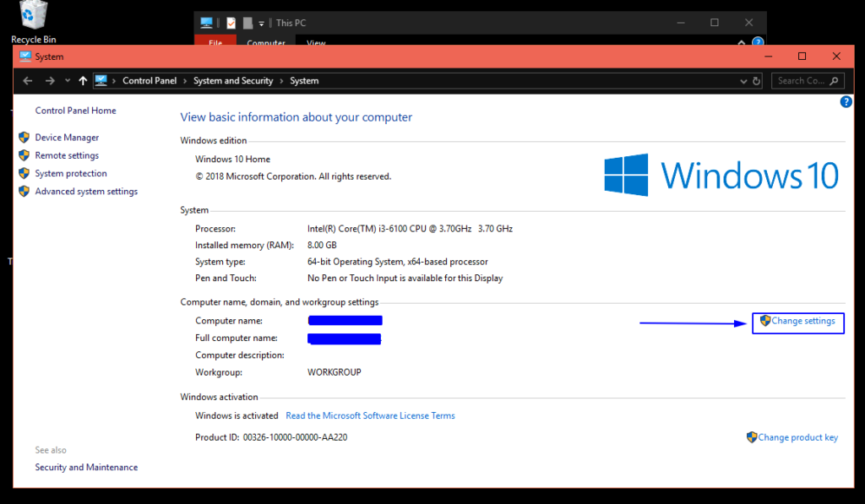Image resolution: width=865 pixels, height=504 pixels.
Task: Click shield icon next to Change product key
Action: pyautogui.click(x=751, y=437)
